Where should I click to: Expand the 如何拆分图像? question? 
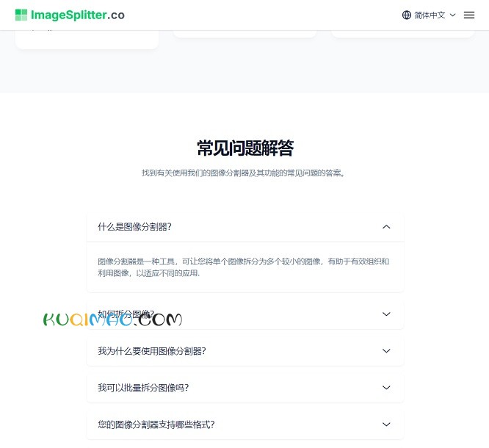point(245,314)
